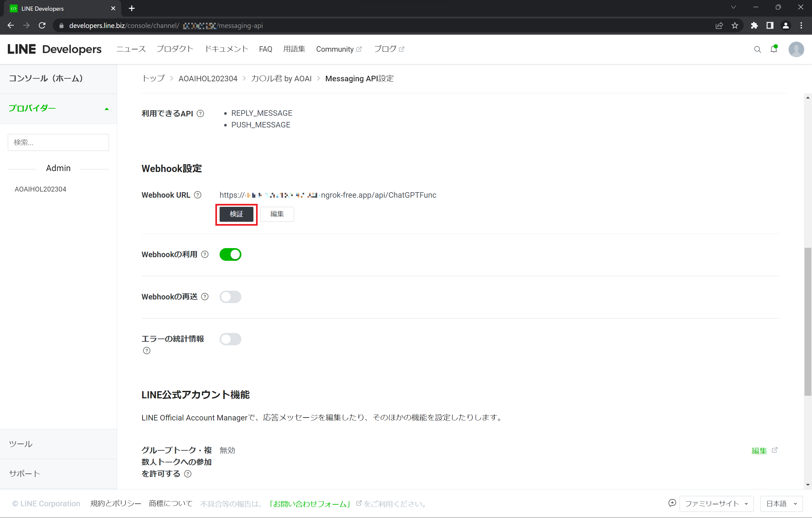
Task: Open the 利用できるAPI help tooltip
Action: tap(200, 113)
